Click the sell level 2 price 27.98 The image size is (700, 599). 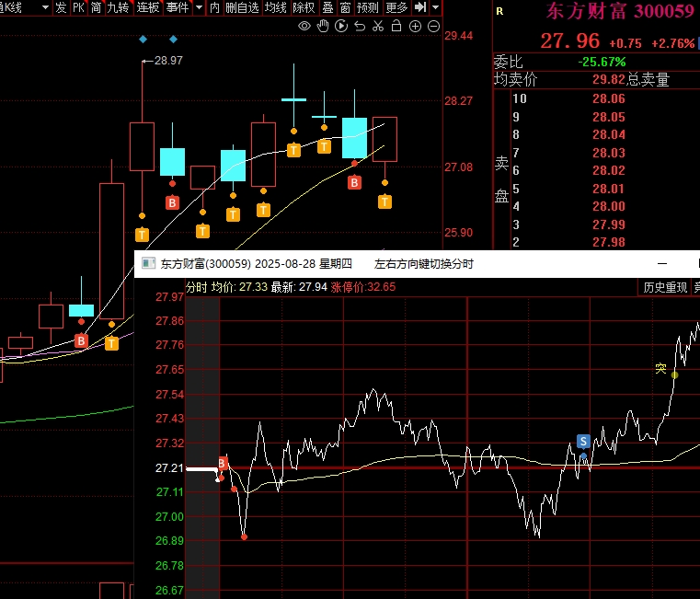tap(609, 242)
